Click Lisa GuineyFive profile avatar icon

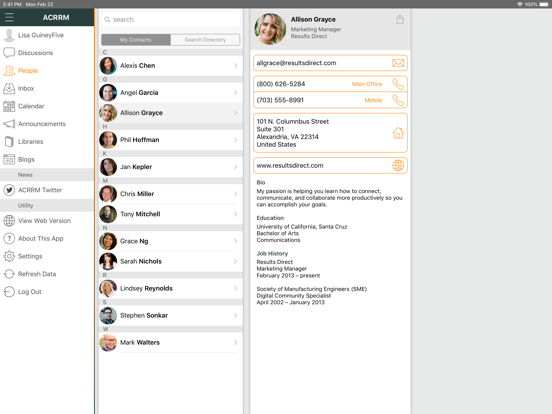click(x=9, y=35)
